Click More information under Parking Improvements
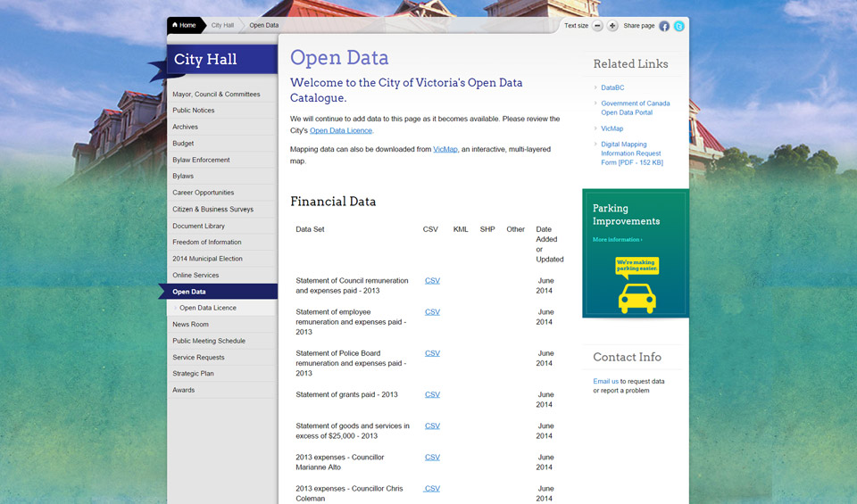 (x=617, y=240)
